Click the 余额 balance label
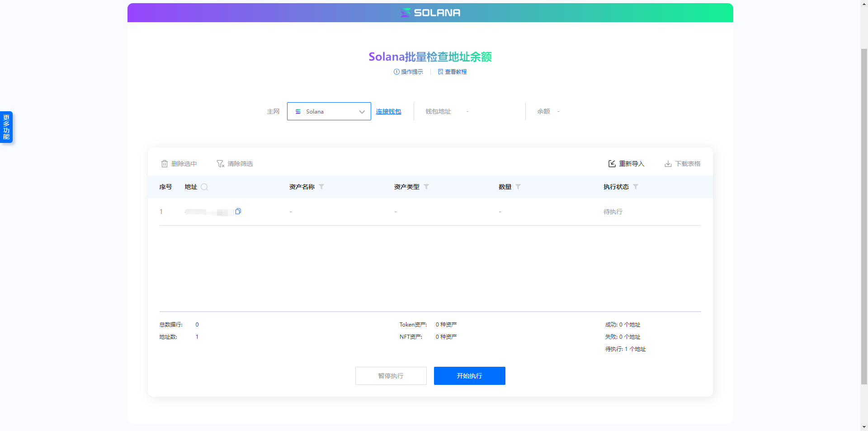 (x=543, y=111)
